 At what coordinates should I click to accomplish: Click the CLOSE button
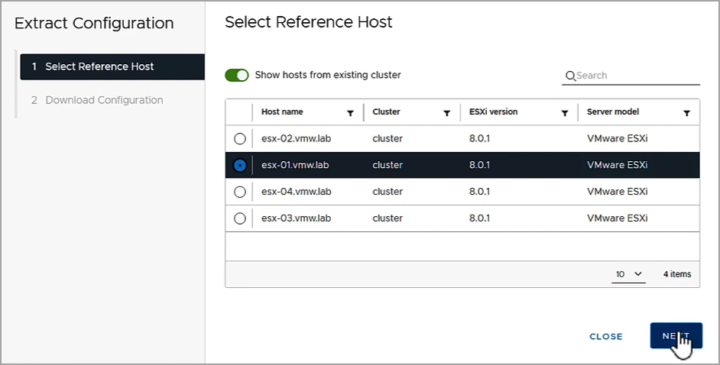[606, 337]
